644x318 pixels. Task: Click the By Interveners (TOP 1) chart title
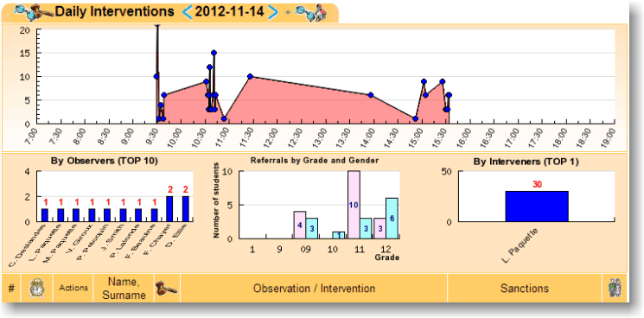[x=526, y=162]
